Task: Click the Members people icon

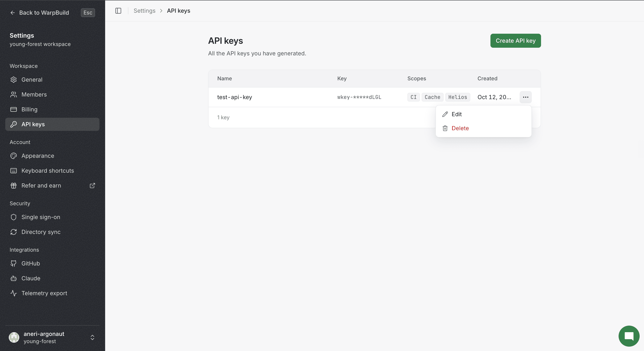Action: point(14,95)
